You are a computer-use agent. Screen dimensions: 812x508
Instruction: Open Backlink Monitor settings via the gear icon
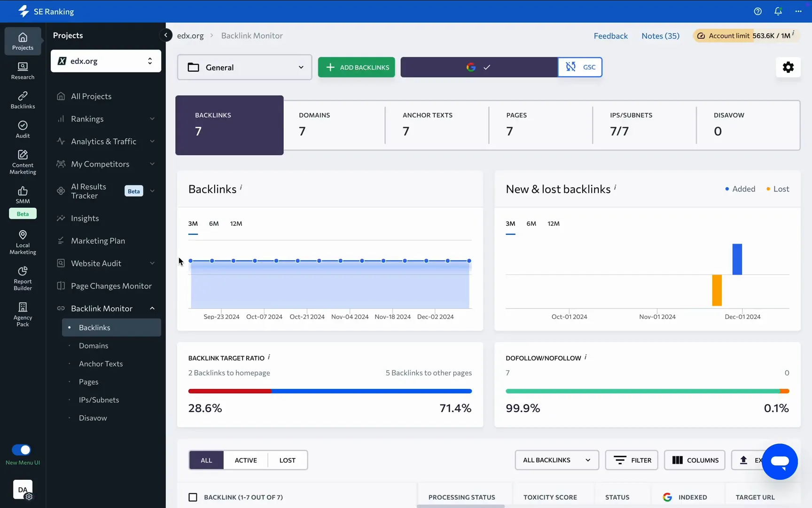788,67
